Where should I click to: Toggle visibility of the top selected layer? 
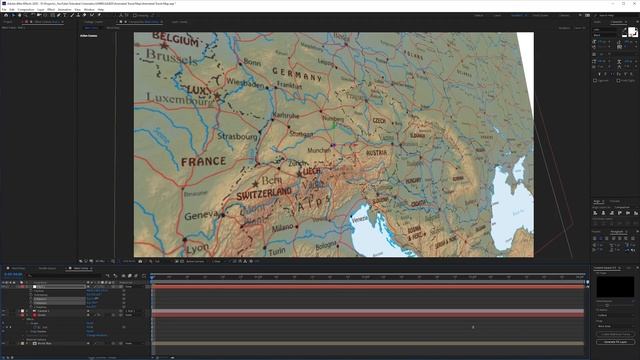click(x=3, y=287)
